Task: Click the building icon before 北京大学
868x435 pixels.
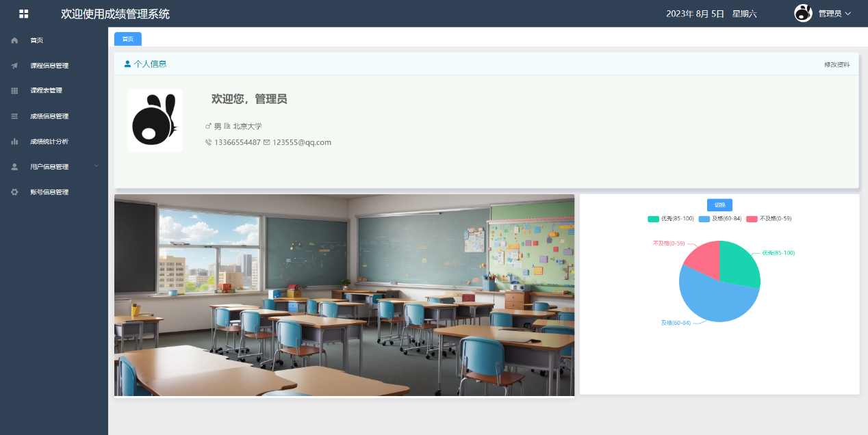Action: 227,127
